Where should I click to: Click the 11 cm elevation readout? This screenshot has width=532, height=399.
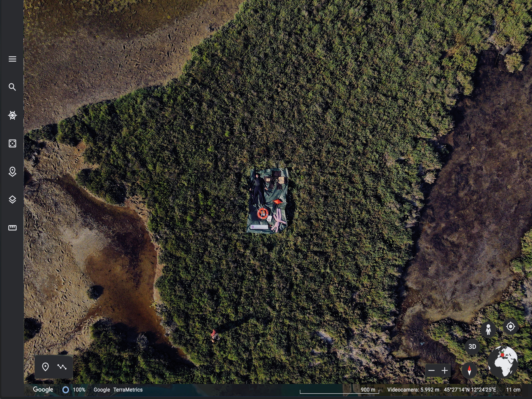tap(513, 390)
